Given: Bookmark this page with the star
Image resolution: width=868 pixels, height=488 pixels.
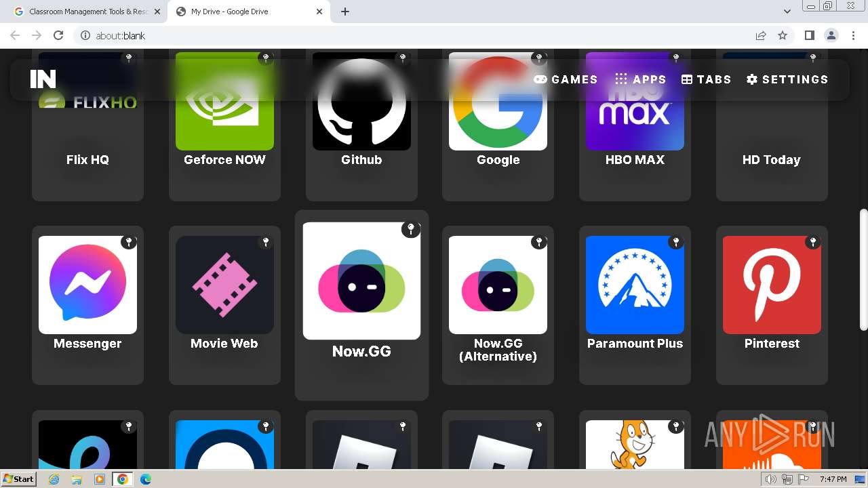Looking at the screenshot, I should tap(783, 35).
